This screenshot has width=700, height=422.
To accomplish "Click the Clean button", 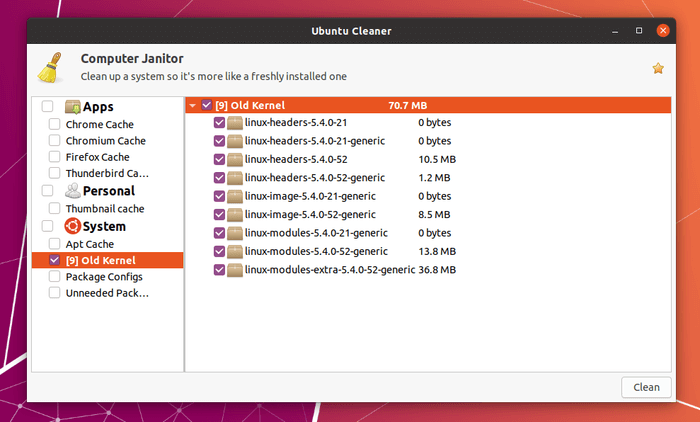I will pyautogui.click(x=646, y=387).
